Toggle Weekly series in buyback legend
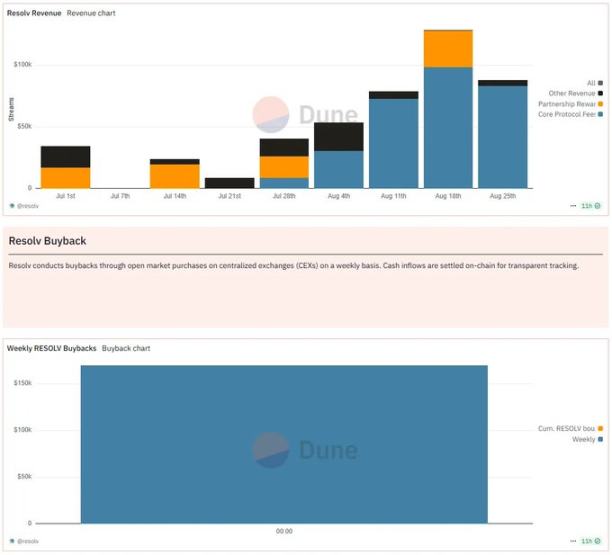The width and height of the screenshot is (612, 555). (584, 439)
